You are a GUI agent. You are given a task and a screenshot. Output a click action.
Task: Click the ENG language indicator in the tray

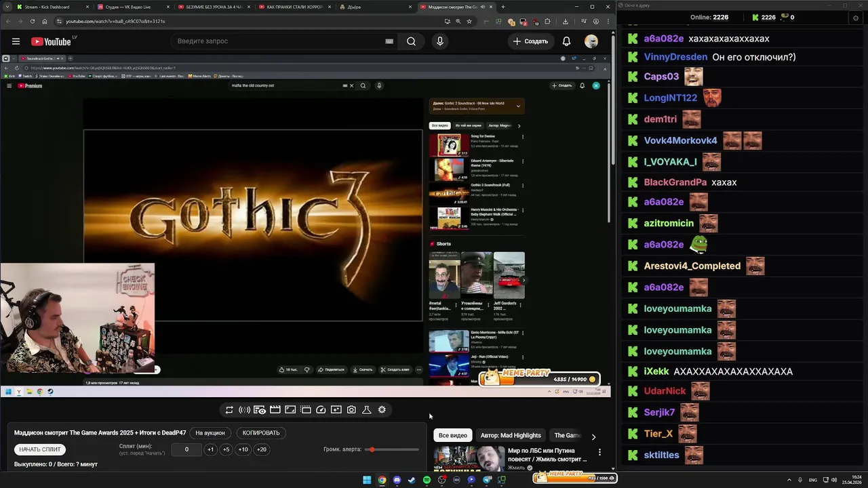click(813, 480)
